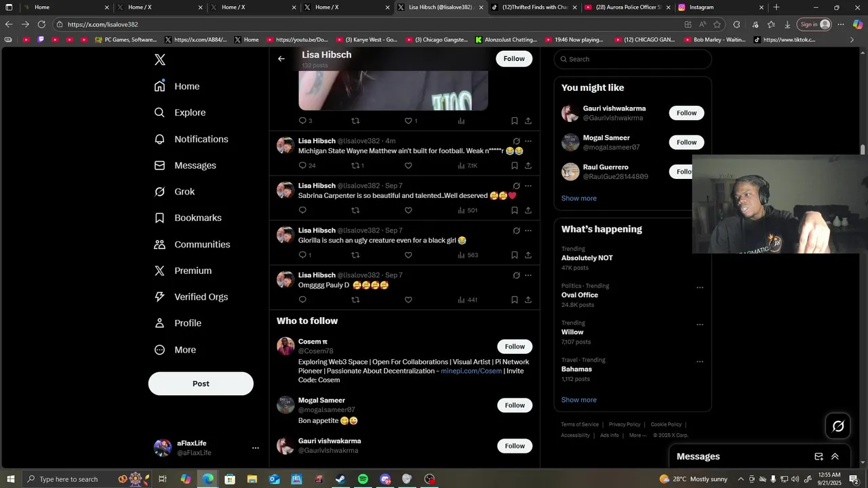Click the Post button
The height and width of the screenshot is (488, 868).
tap(201, 384)
